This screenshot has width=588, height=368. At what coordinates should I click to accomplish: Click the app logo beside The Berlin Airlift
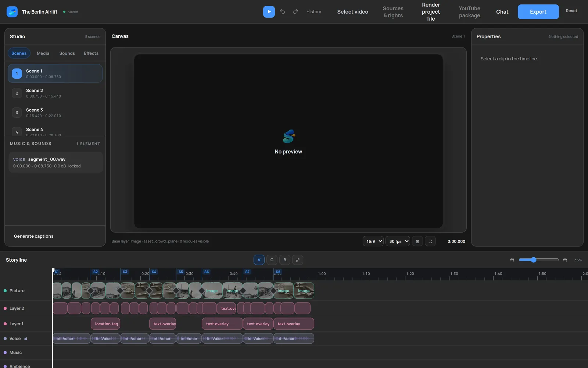[12, 12]
